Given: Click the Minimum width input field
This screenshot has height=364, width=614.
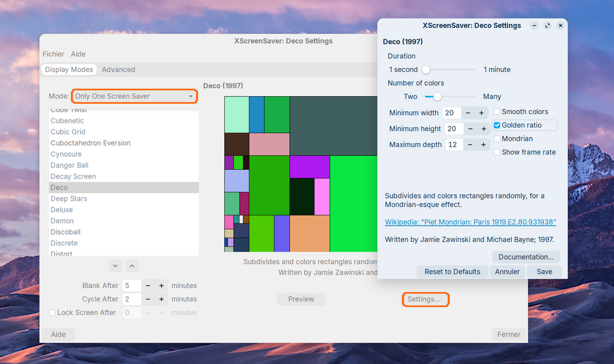Looking at the screenshot, I should [x=453, y=113].
